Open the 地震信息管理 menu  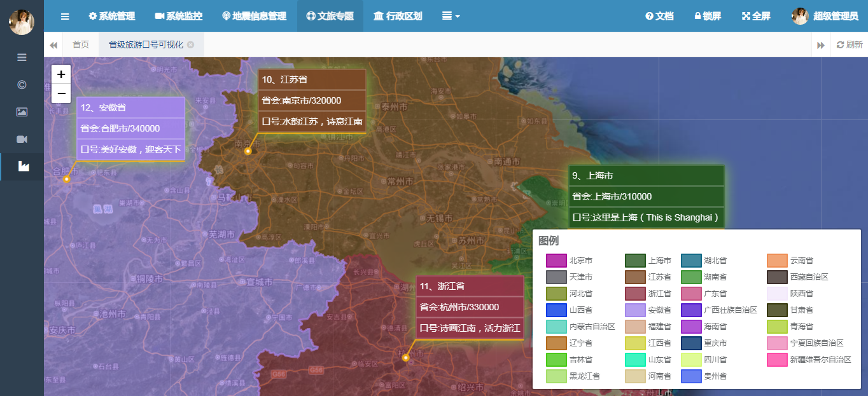click(x=255, y=16)
